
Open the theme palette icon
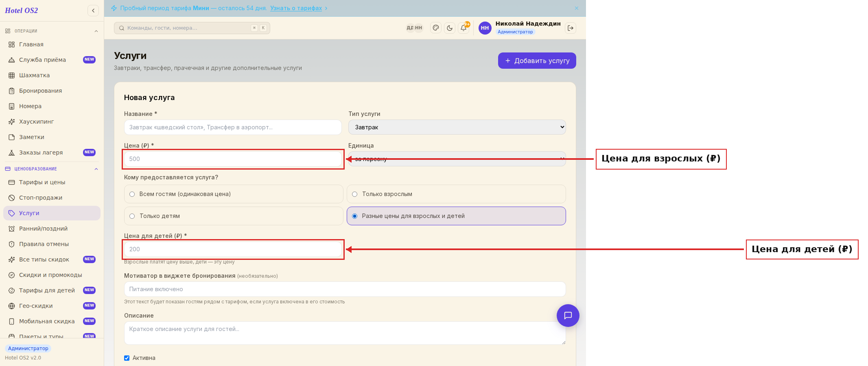436,28
